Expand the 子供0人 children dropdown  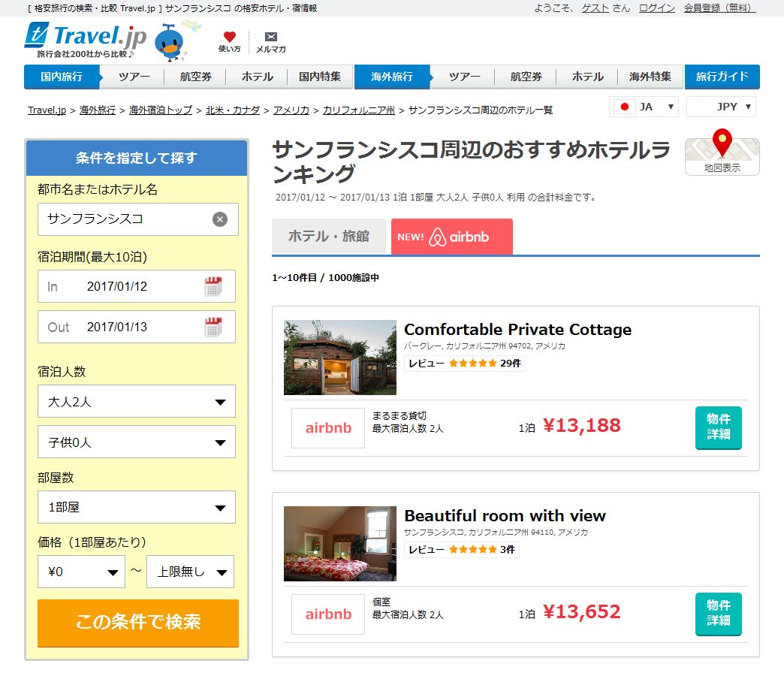pos(137,442)
